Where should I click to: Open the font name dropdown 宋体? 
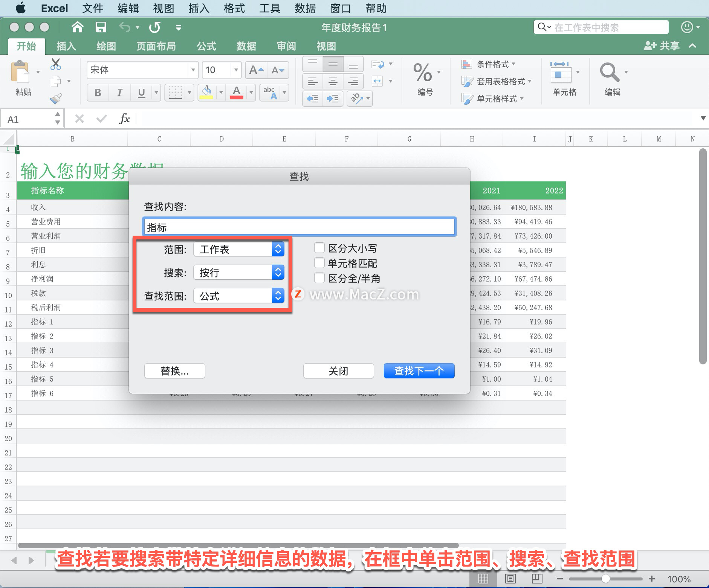coord(193,70)
